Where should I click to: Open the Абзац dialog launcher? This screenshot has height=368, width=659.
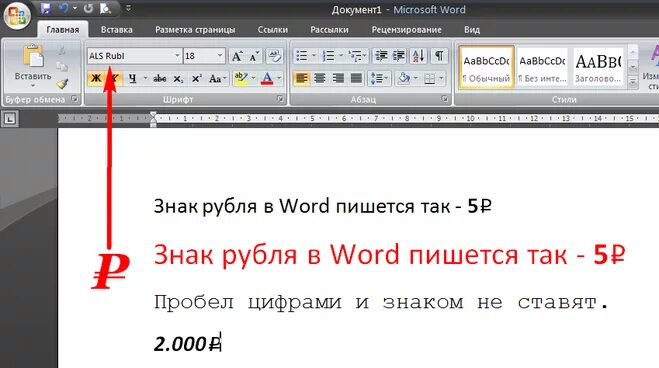(x=444, y=99)
